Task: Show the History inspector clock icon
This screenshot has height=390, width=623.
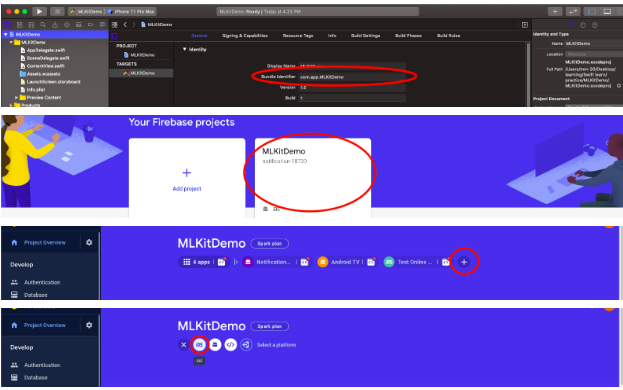Action: [x=583, y=25]
